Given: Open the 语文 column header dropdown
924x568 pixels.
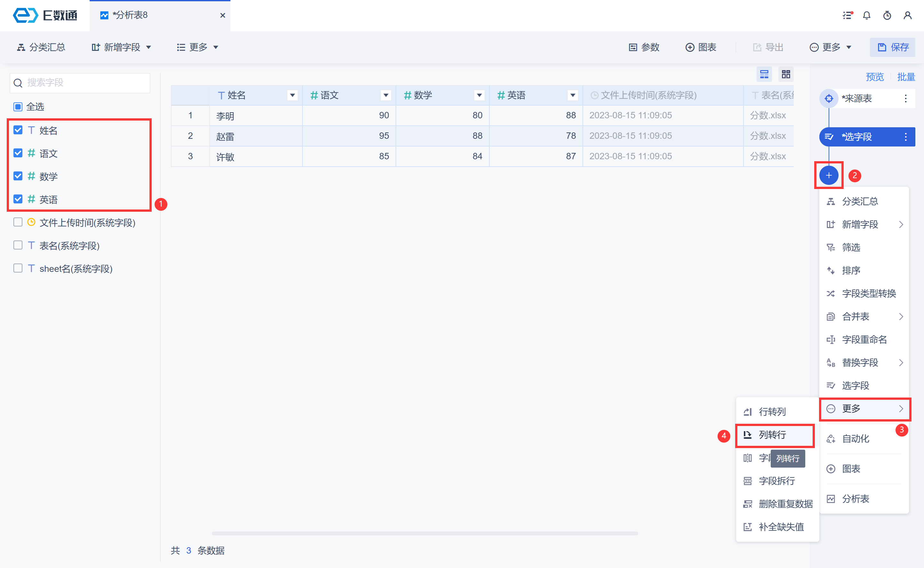Looking at the screenshot, I should [386, 95].
